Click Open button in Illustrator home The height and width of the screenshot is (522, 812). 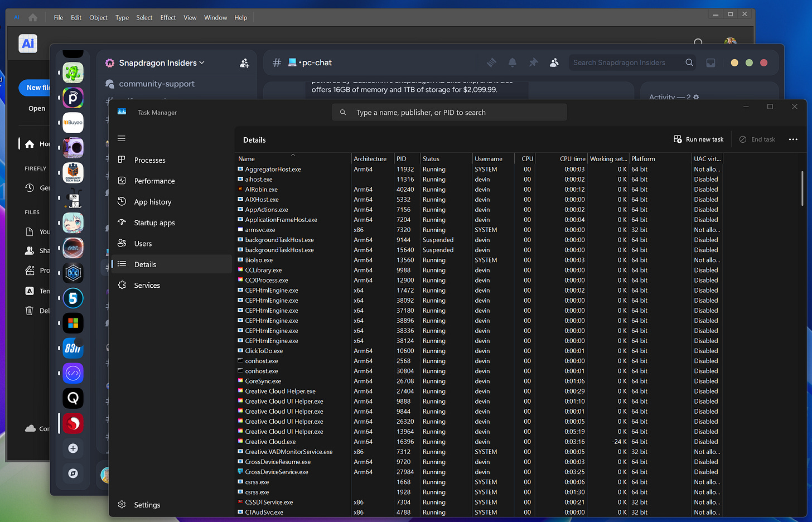point(37,109)
